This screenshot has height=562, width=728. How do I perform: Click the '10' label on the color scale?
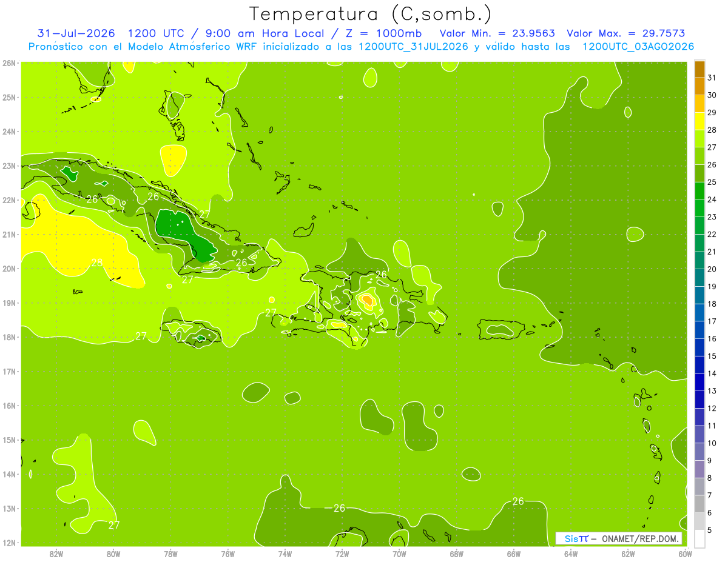(712, 443)
